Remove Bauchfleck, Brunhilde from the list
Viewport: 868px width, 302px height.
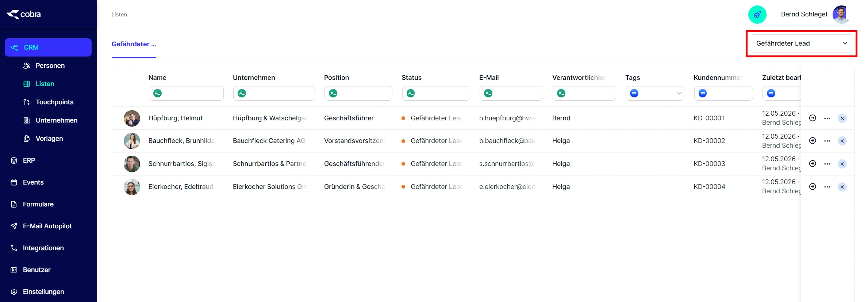click(x=842, y=141)
